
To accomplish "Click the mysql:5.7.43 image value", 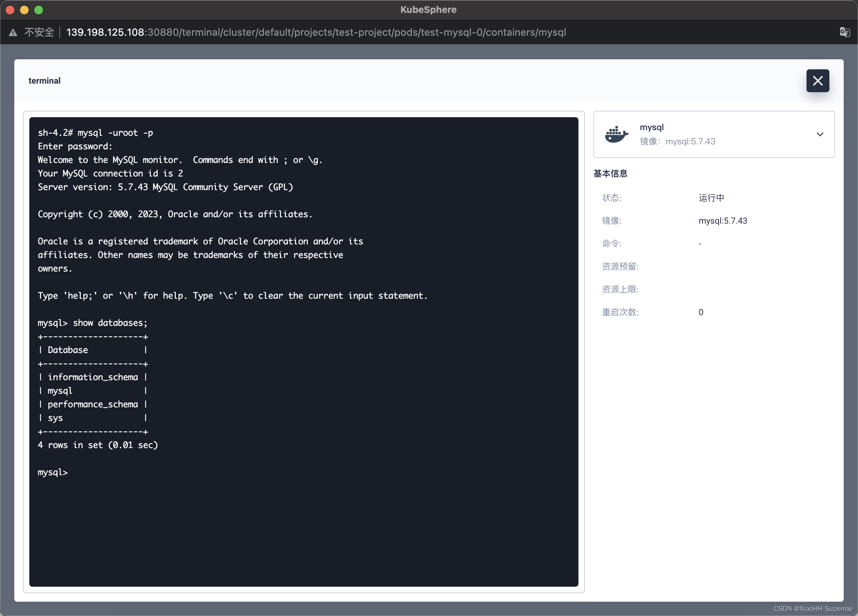I will [723, 221].
